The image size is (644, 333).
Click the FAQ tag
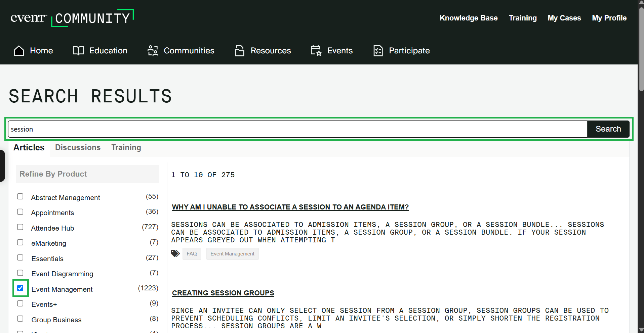[x=192, y=254]
